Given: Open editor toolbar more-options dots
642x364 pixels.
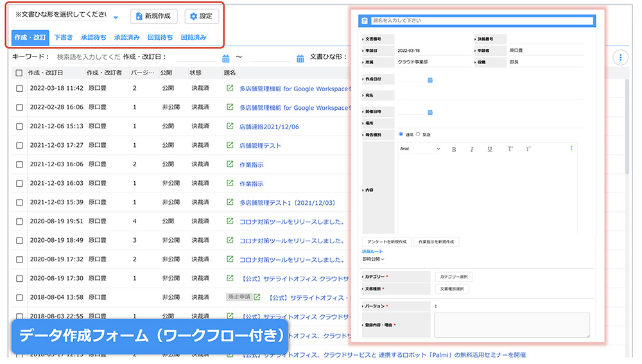Looking at the screenshot, I should pos(571,149).
